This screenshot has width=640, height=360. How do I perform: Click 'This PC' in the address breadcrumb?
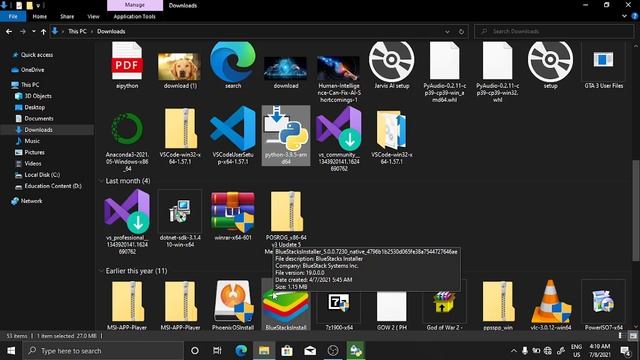[x=77, y=31]
